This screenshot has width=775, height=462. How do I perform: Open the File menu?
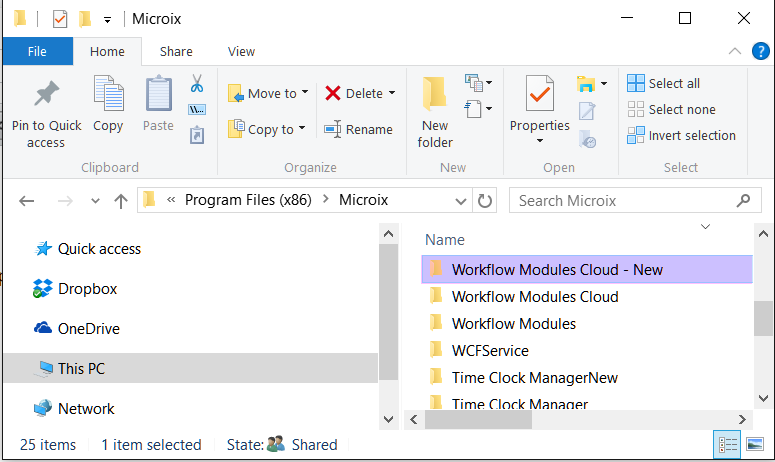37,51
